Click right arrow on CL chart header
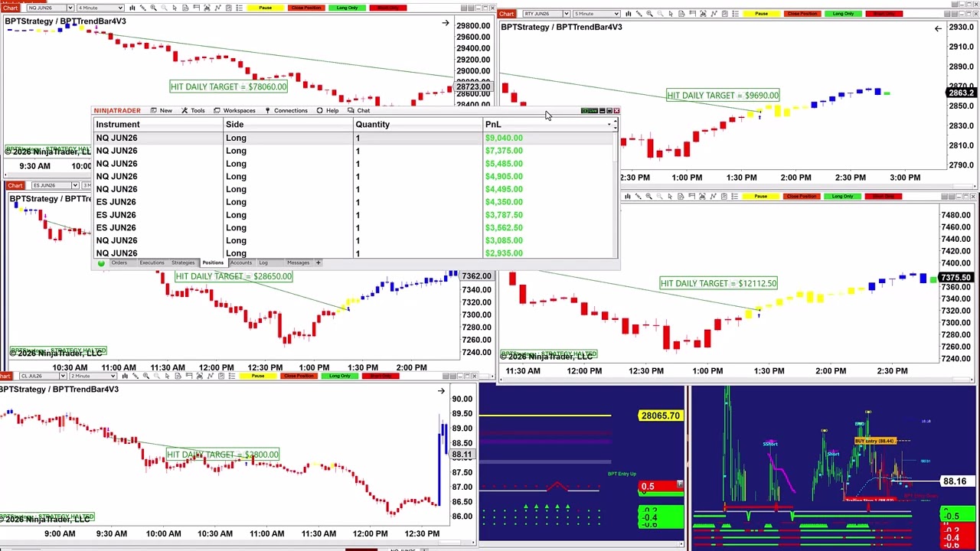This screenshot has width=980, height=551. point(441,391)
